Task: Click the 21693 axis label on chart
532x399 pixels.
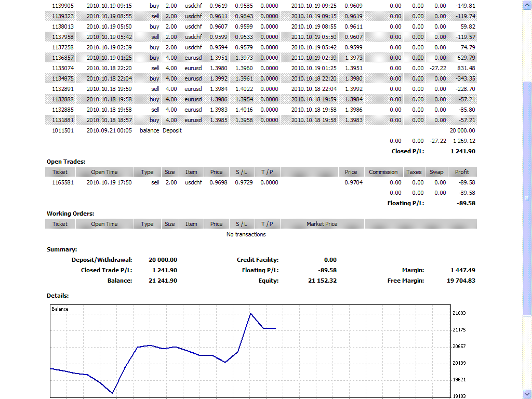Action: click(459, 313)
